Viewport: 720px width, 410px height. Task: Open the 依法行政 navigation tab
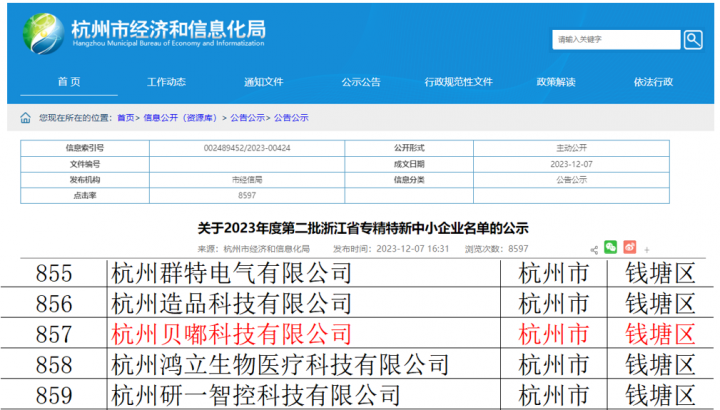click(x=653, y=82)
